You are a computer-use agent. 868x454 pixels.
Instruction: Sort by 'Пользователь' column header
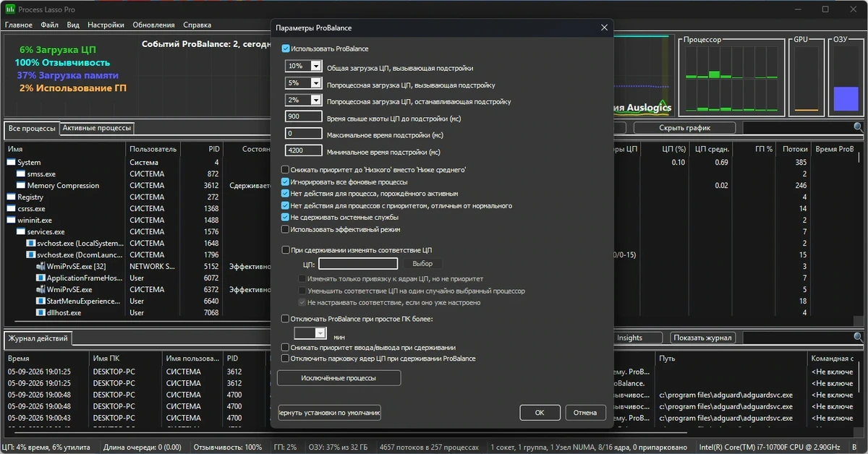click(x=153, y=149)
